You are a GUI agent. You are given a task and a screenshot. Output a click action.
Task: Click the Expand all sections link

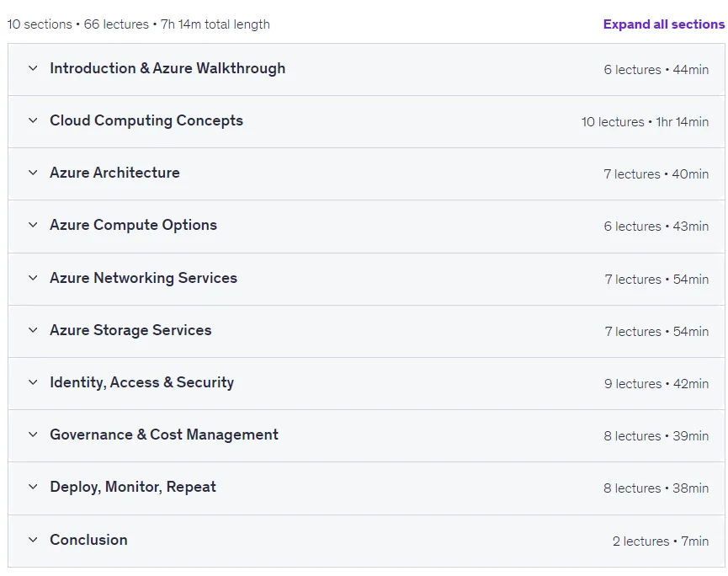[x=663, y=24]
